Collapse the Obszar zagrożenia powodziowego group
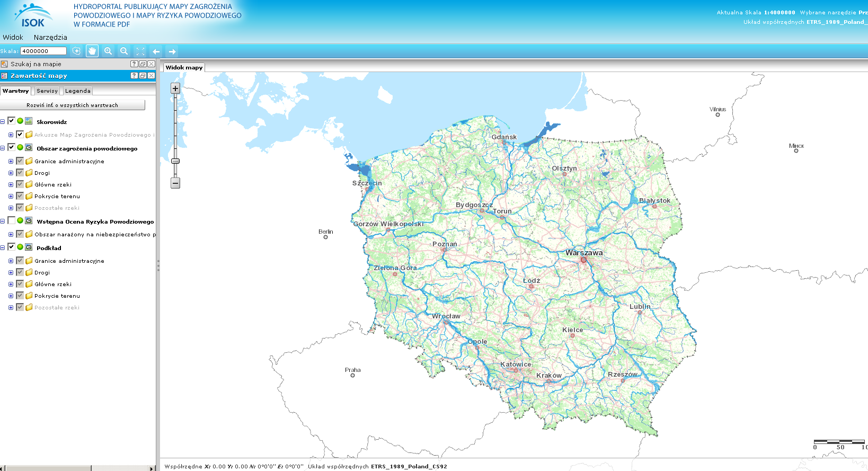Viewport: 868px width, 471px height. [x=3, y=148]
